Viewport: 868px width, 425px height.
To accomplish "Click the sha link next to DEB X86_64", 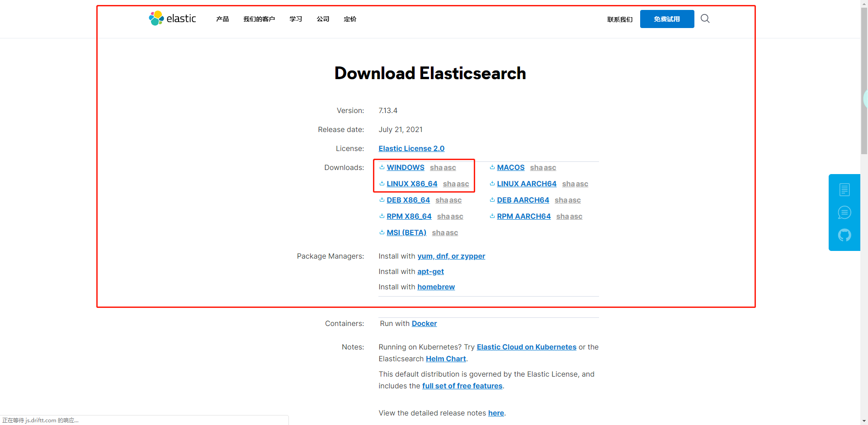I will (x=441, y=200).
